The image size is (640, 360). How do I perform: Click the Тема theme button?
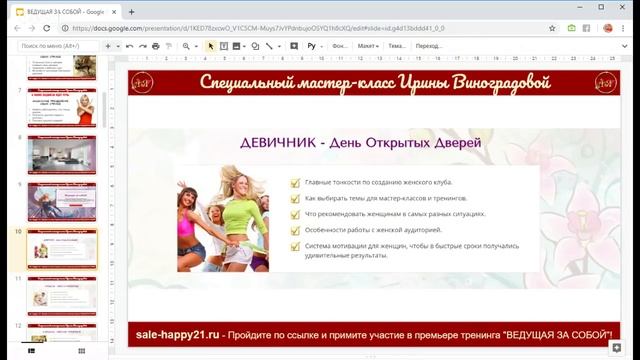pyautogui.click(x=397, y=46)
